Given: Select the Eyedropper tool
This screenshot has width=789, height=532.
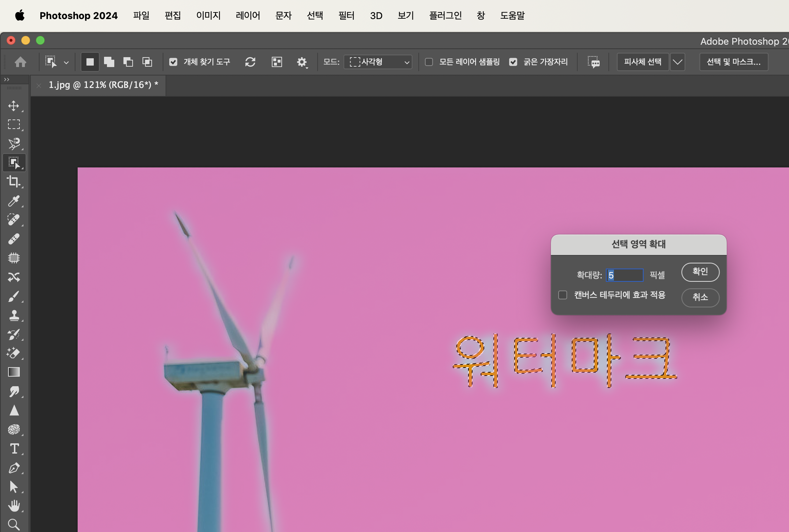Looking at the screenshot, I should tap(14, 201).
